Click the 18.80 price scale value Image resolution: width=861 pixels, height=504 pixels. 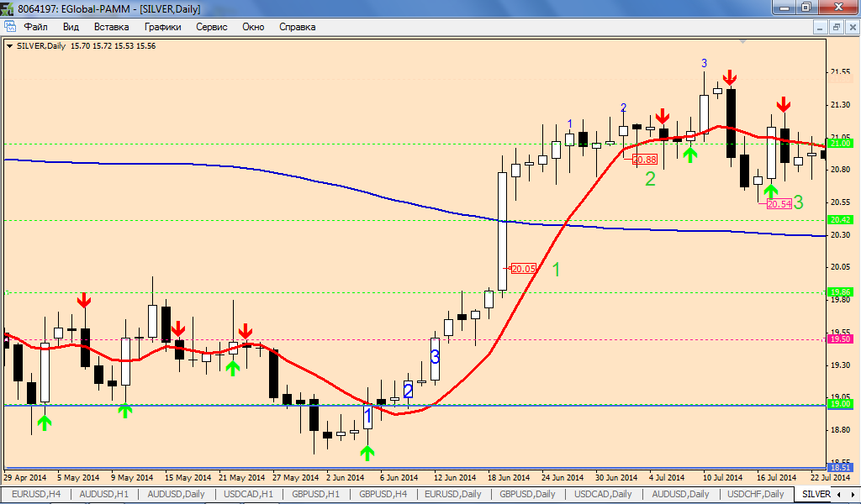point(841,430)
